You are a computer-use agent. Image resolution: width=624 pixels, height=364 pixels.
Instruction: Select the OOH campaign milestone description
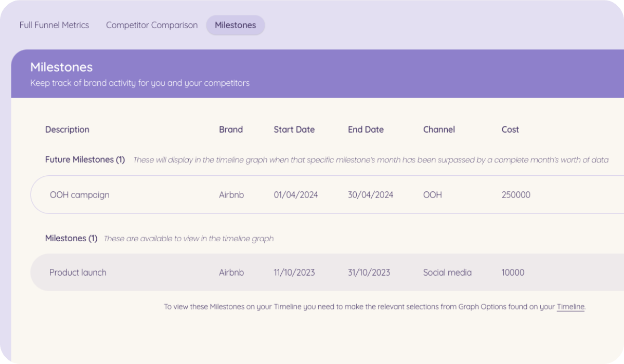pyautogui.click(x=80, y=195)
